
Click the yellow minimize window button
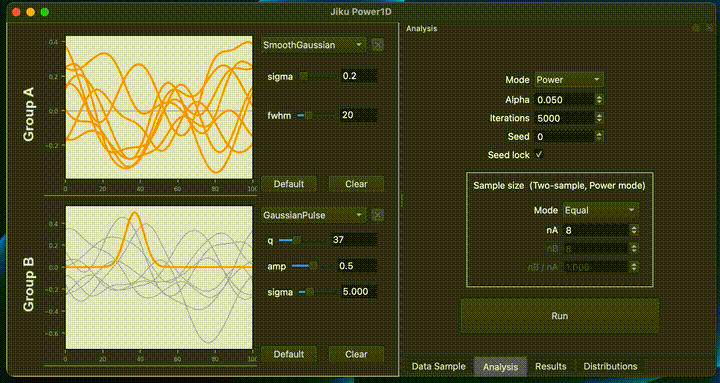coord(30,12)
